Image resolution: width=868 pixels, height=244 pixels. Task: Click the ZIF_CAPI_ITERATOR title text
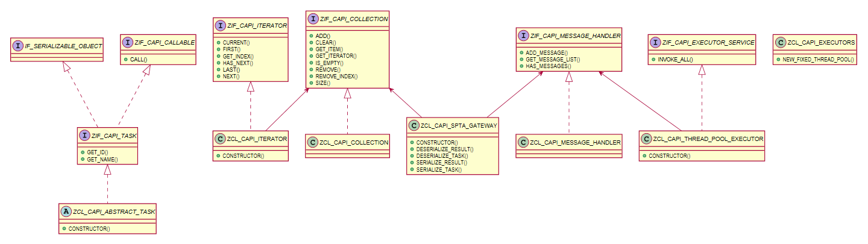click(257, 26)
